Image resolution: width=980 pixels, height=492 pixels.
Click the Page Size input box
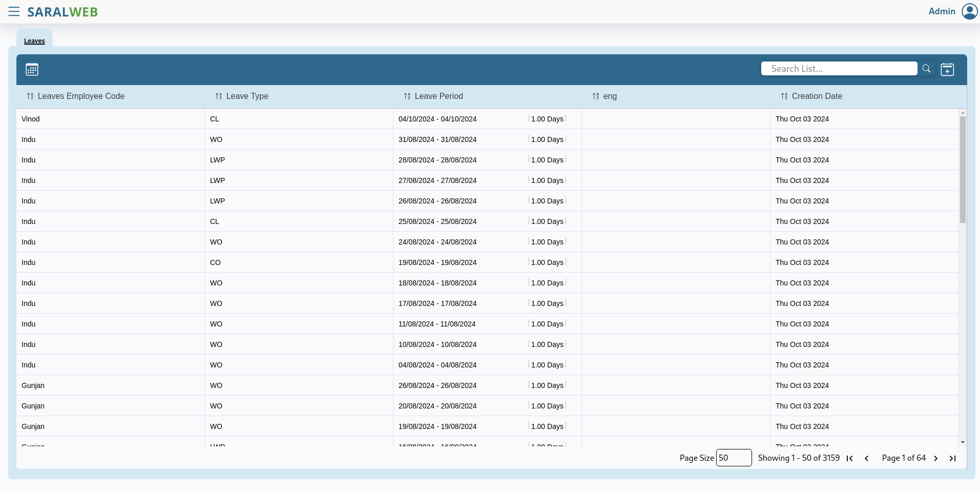(734, 458)
